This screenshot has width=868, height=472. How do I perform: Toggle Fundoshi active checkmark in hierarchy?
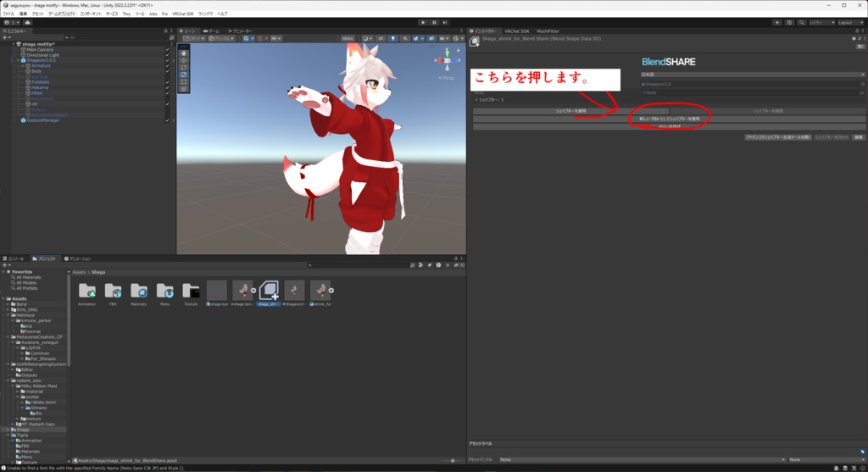tap(167, 82)
